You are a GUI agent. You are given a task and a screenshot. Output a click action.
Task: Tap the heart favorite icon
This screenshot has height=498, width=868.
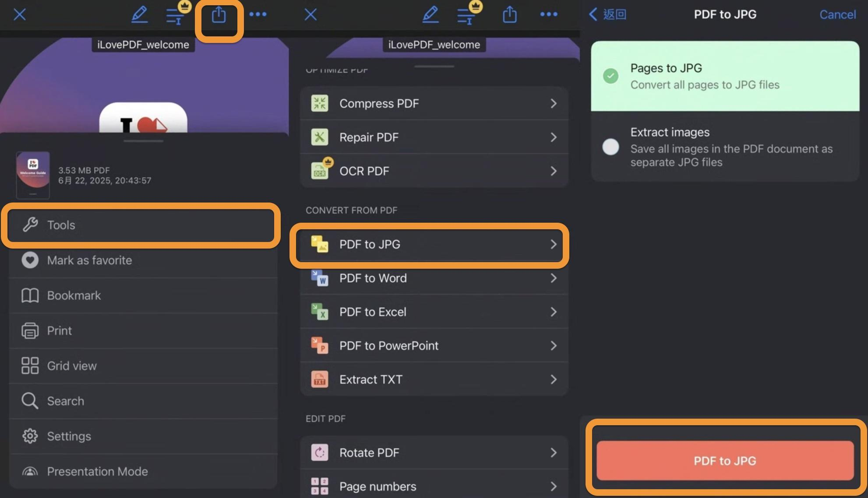click(30, 260)
